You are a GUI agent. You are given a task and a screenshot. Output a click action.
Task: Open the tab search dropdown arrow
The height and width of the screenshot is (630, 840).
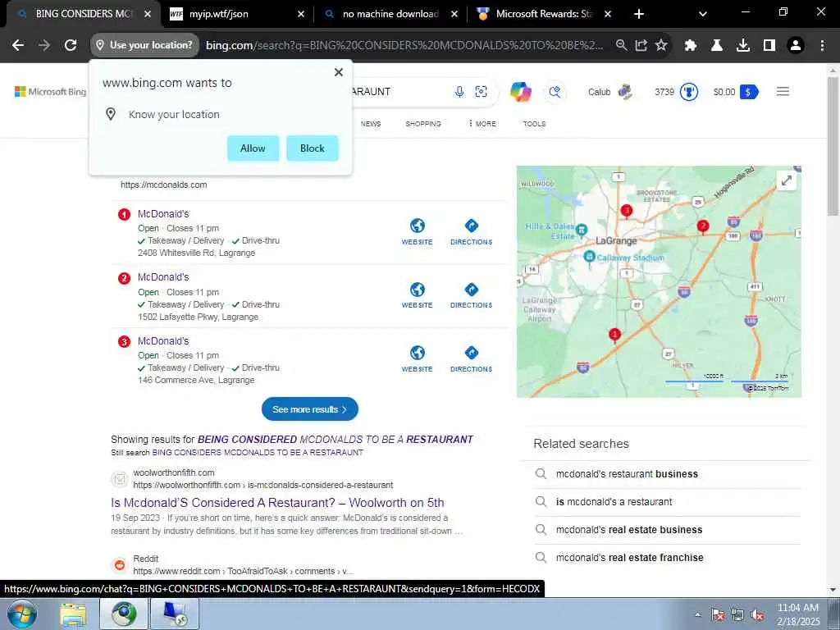pos(703,14)
